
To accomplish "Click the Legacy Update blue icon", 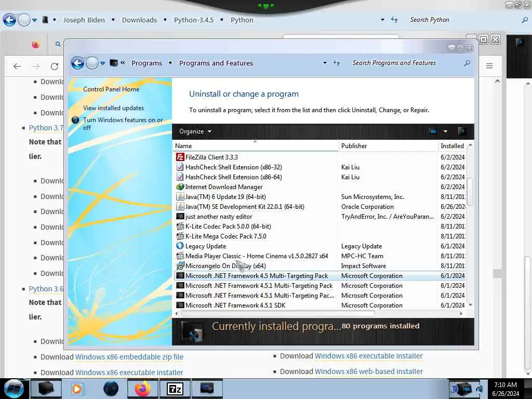I will click(180, 246).
